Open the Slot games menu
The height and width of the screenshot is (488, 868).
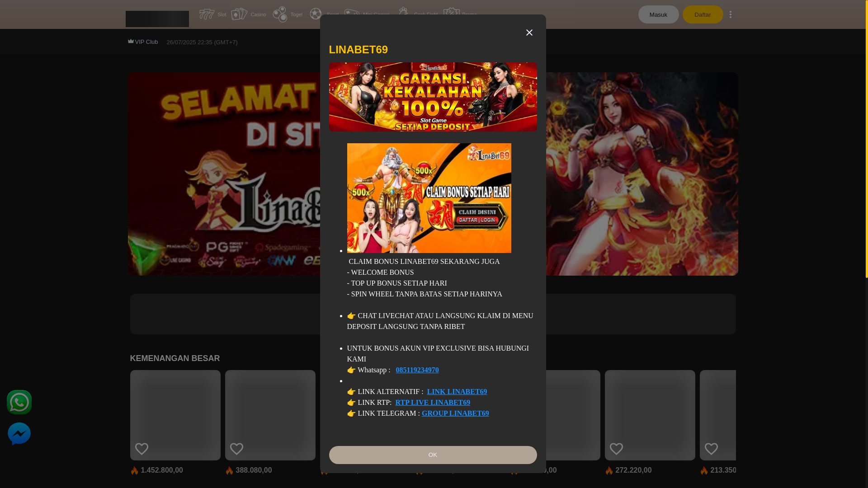coord(212,14)
